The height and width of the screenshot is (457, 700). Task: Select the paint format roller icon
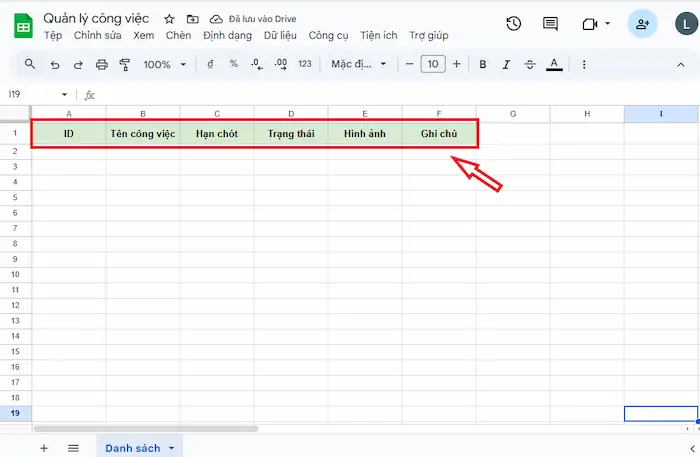pyautogui.click(x=125, y=65)
